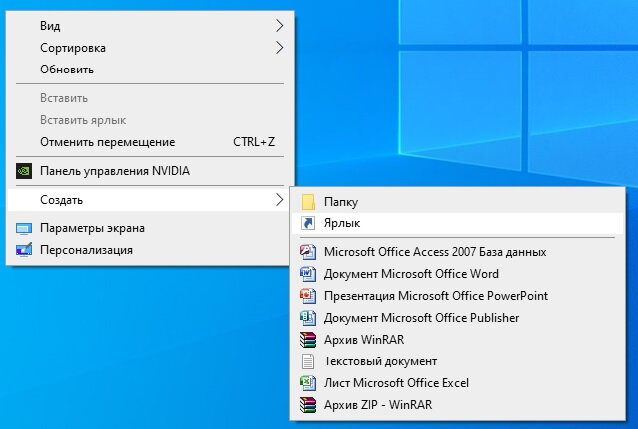Click the Publisher document icon

click(x=308, y=318)
